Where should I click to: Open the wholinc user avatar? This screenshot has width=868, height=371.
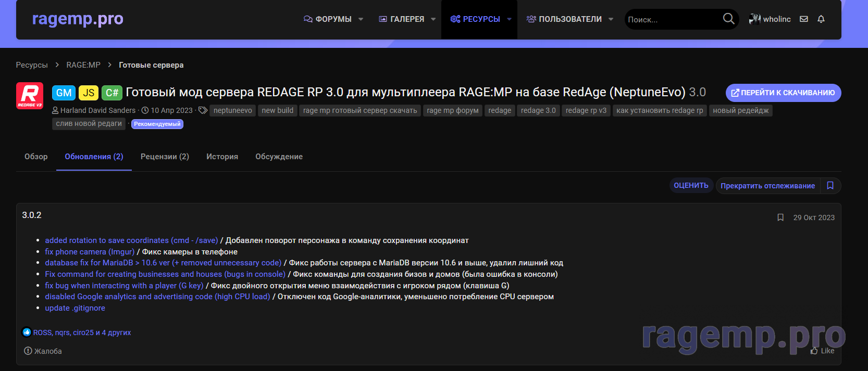pyautogui.click(x=754, y=19)
